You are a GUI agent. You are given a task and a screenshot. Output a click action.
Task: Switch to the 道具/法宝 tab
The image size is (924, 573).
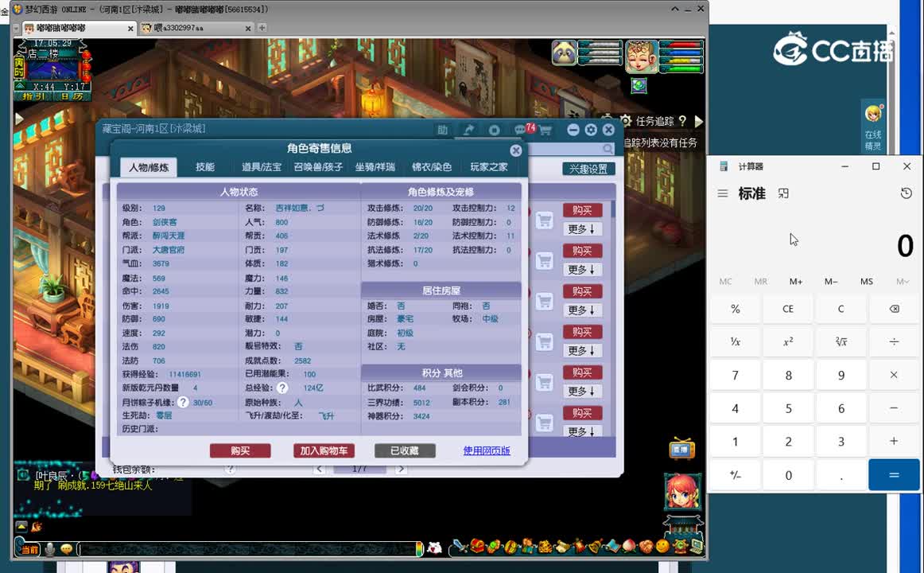[x=262, y=167]
